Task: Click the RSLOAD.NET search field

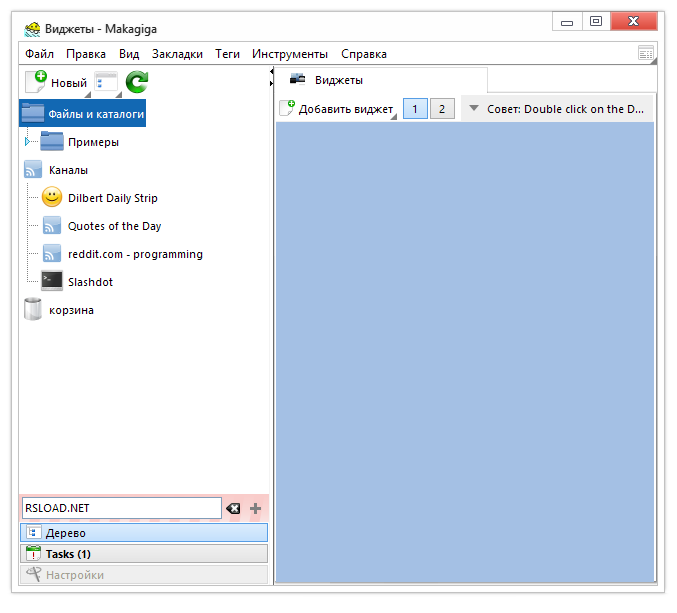Action: (122, 508)
